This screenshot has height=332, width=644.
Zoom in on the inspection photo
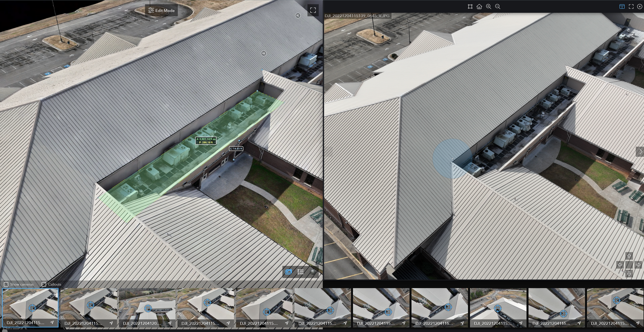(x=489, y=6)
